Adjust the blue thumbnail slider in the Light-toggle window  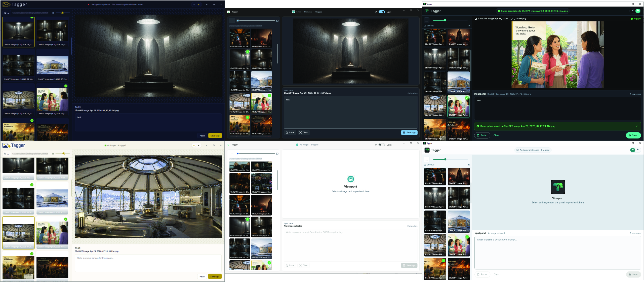[x=256, y=154]
